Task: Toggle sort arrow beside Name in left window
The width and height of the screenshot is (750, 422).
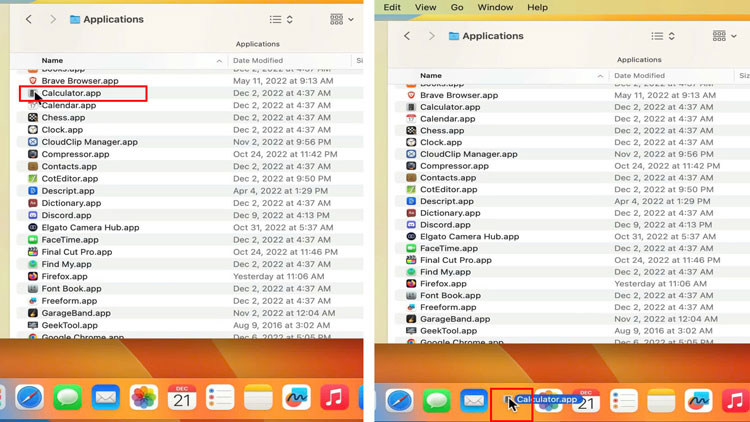Action: click(219, 61)
